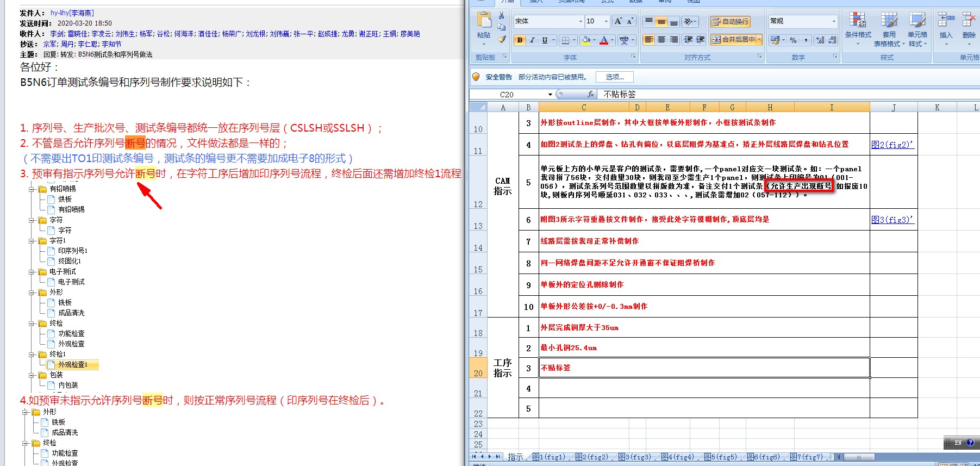
Task: Click the 合并后居中 merge and center button
Action: pyautogui.click(x=733, y=39)
